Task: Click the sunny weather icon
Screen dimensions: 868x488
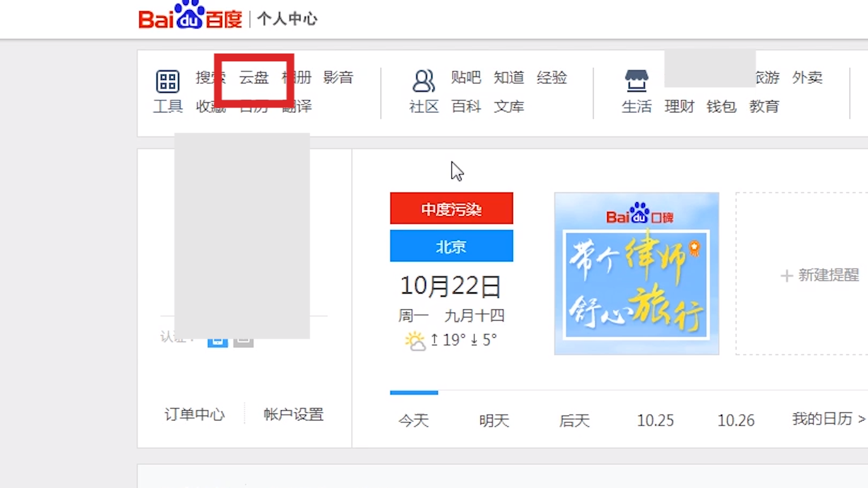Action: [415, 341]
